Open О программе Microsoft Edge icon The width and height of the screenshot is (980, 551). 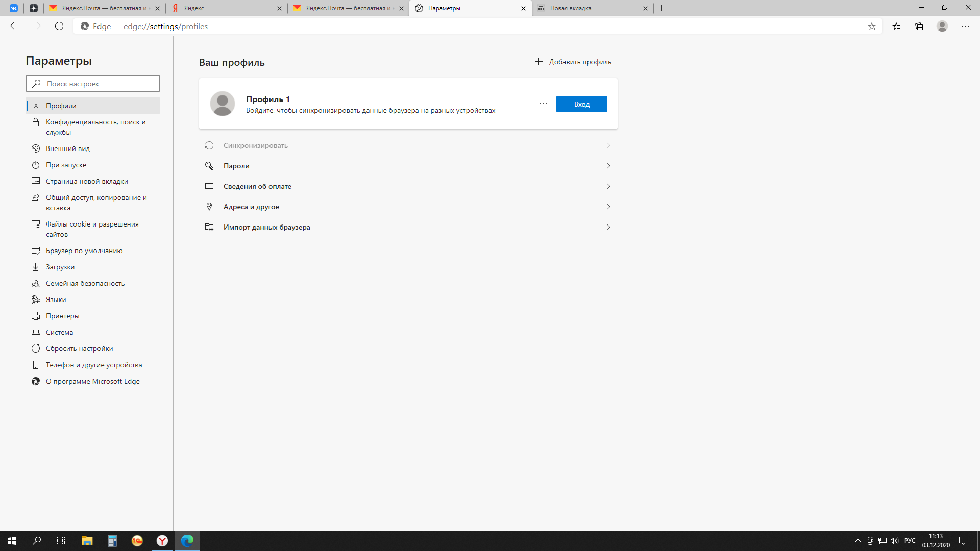click(36, 381)
